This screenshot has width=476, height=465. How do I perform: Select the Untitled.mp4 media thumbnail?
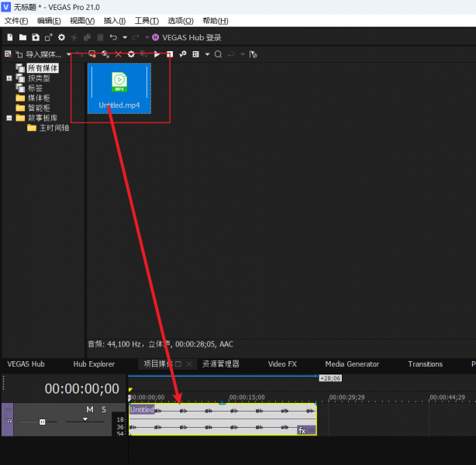click(119, 88)
